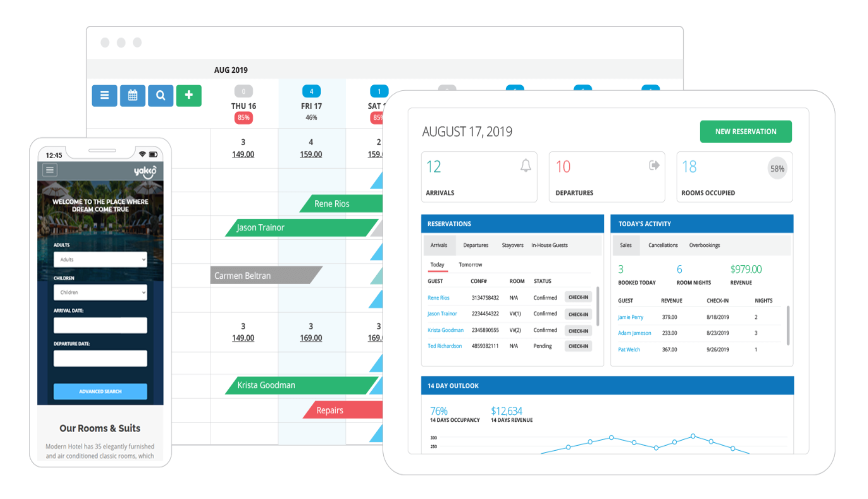
Task: Click the yakko logo on phone
Action: (145, 171)
